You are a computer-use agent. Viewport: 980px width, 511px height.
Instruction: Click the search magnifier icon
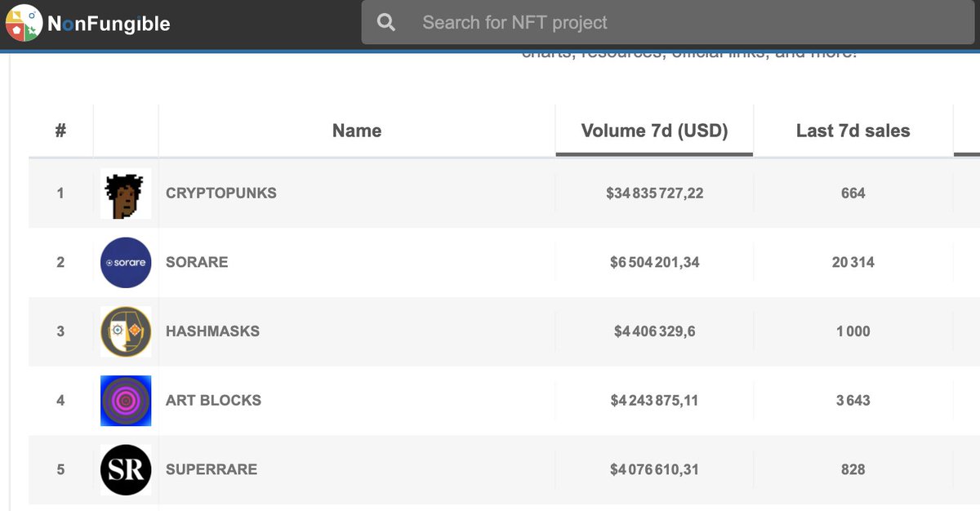pos(386,23)
